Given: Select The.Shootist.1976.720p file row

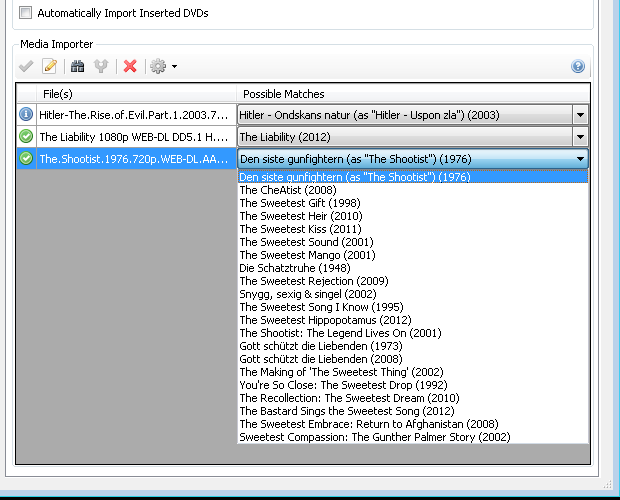Looking at the screenshot, I should pos(136,158).
